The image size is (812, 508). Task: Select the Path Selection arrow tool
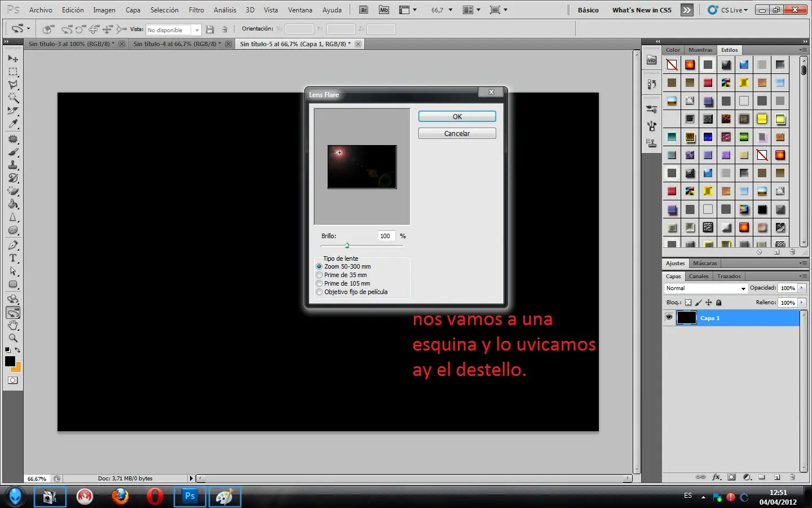pos(13,271)
